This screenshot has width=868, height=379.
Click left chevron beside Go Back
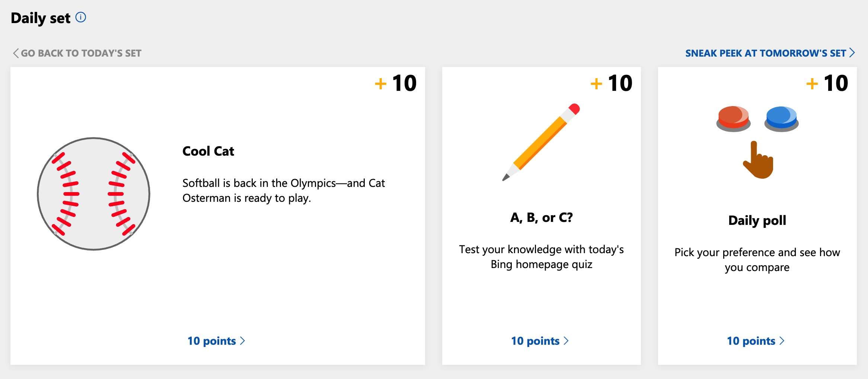pos(16,53)
